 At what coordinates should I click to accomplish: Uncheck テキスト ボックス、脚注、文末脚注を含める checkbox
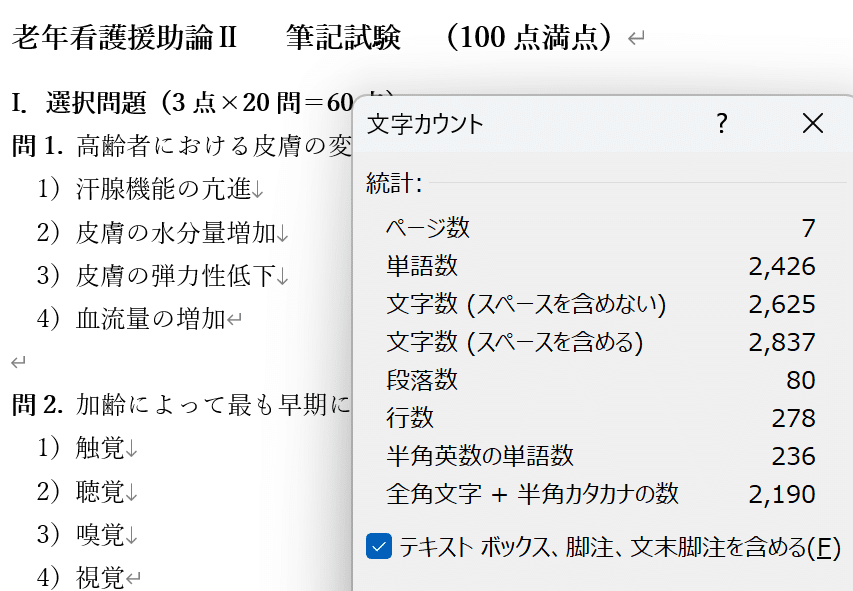pyautogui.click(x=379, y=547)
